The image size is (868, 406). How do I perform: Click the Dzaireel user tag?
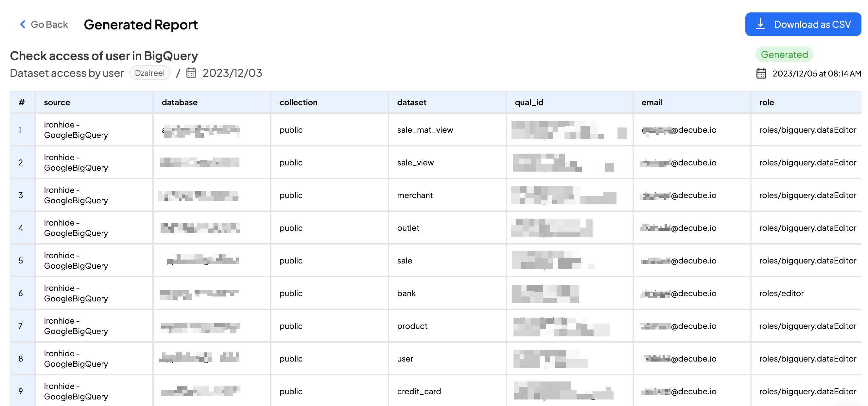coord(149,73)
